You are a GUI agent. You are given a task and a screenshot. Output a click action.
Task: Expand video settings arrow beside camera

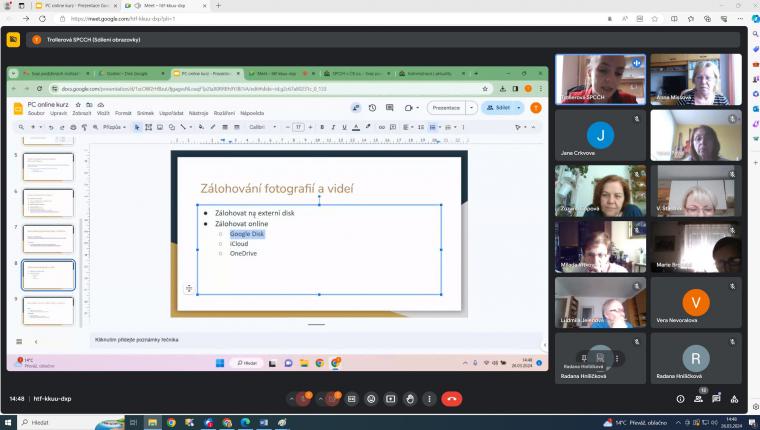point(320,399)
